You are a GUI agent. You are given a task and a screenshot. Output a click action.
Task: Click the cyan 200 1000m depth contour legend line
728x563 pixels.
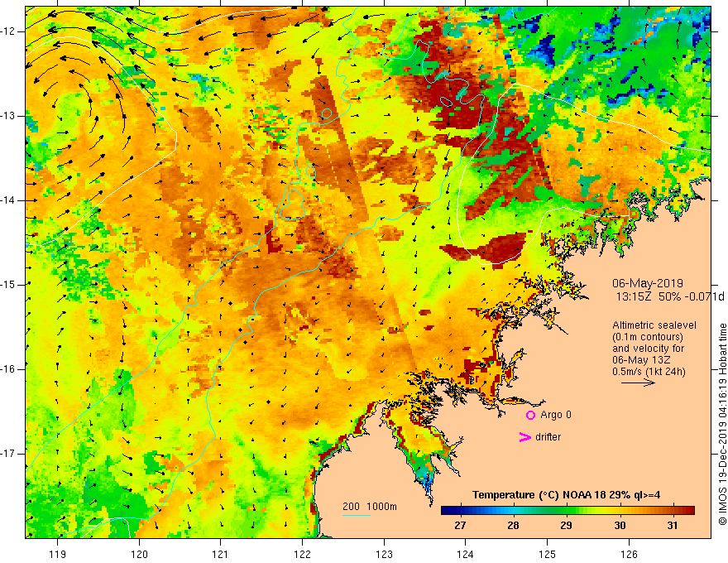tap(357, 515)
